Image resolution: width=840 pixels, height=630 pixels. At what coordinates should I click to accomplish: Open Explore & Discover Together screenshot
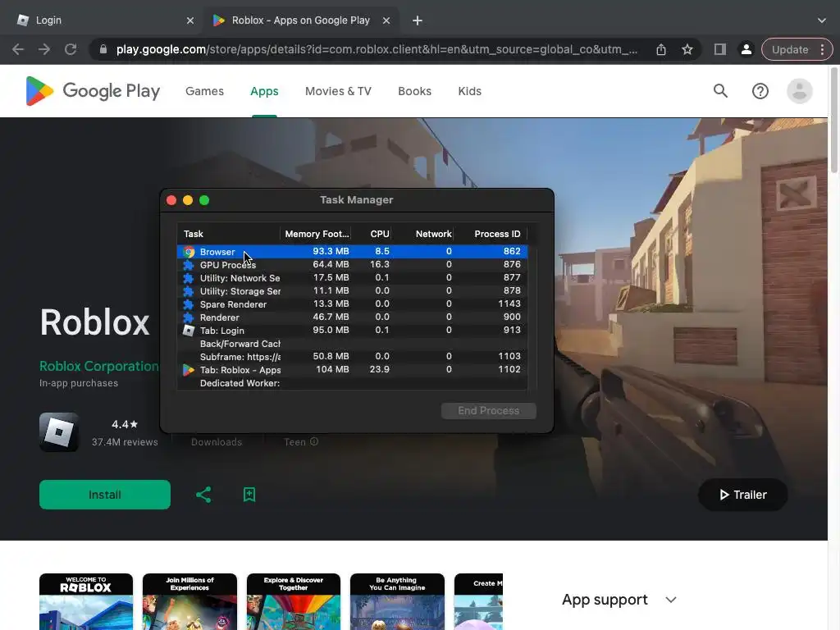coord(294,601)
